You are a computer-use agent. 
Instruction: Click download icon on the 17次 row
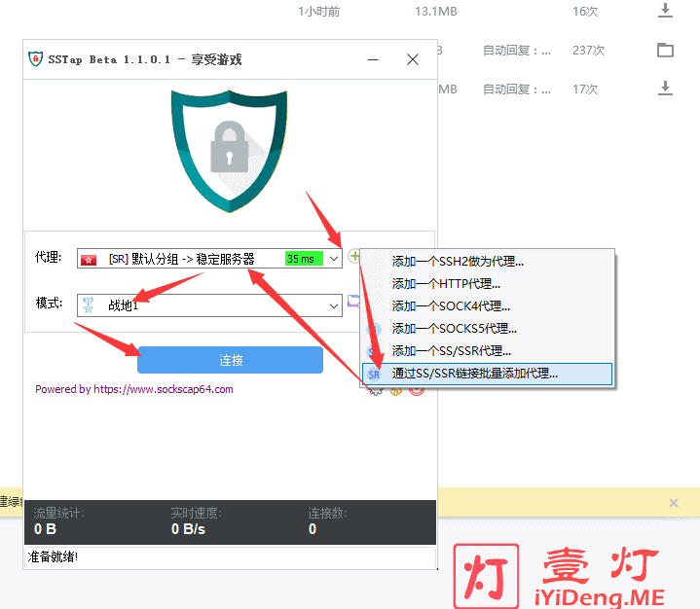coord(665,89)
